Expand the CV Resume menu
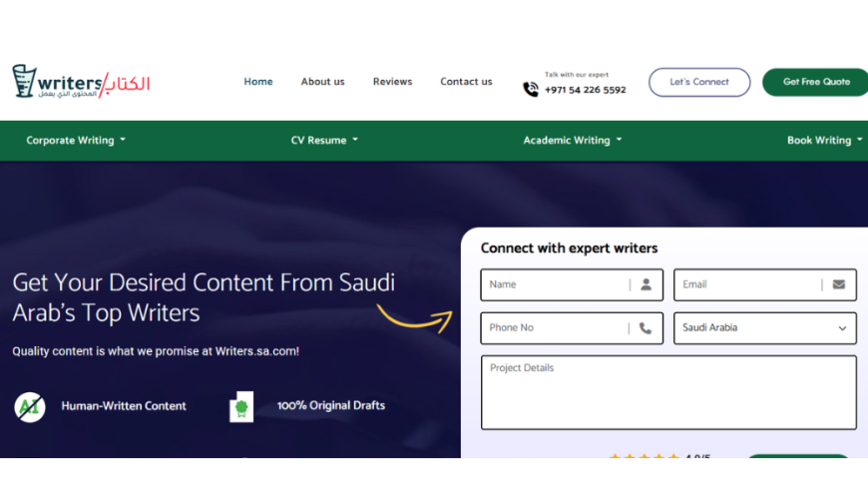868x492 pixels. click(324, 141)
